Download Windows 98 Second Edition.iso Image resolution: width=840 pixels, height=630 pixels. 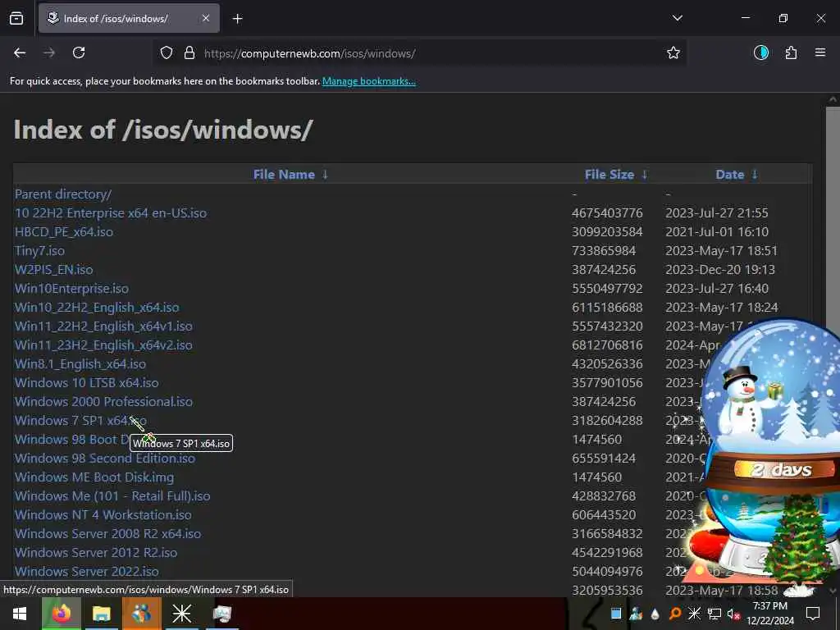point(105,458)
